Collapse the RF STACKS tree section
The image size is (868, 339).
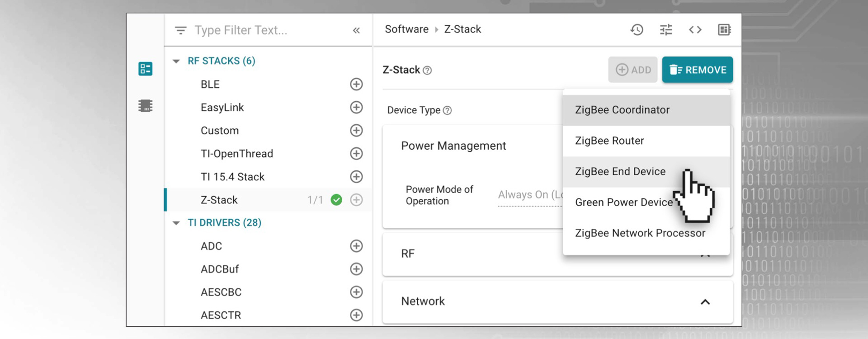176,61
